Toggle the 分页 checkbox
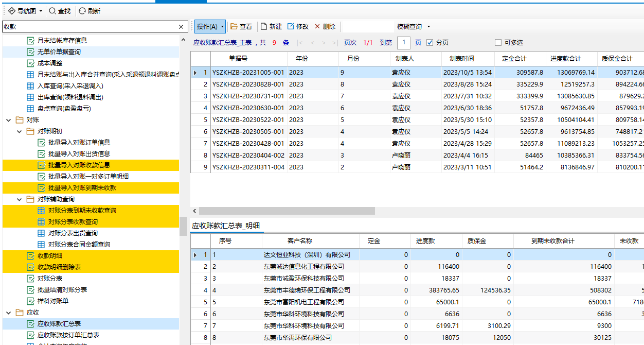644x345 pixels. point(430,43)
